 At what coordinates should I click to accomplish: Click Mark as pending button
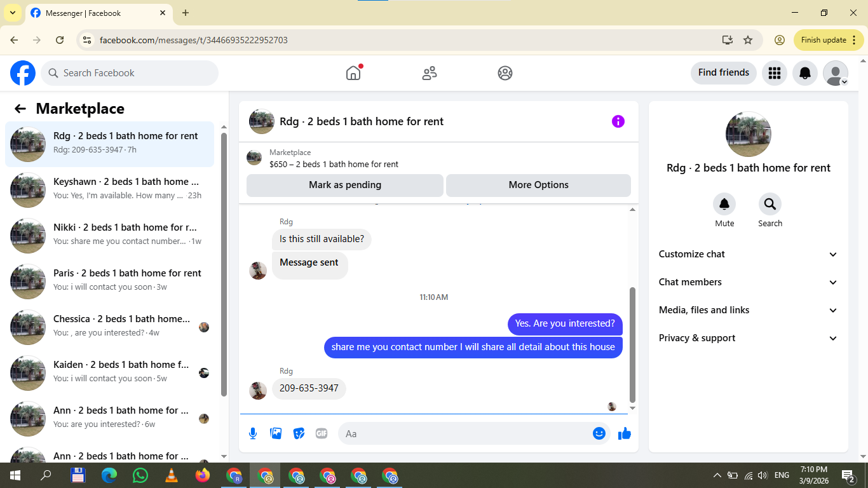click(x=345, y=185)
